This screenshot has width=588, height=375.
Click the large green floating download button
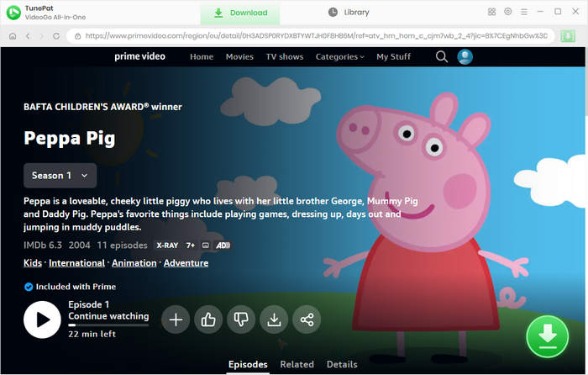(548, 336)
